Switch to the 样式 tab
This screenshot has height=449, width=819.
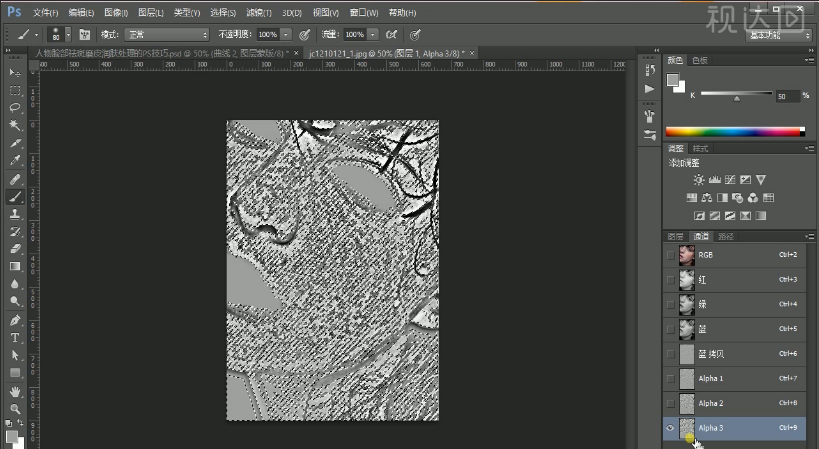(700, 149)
